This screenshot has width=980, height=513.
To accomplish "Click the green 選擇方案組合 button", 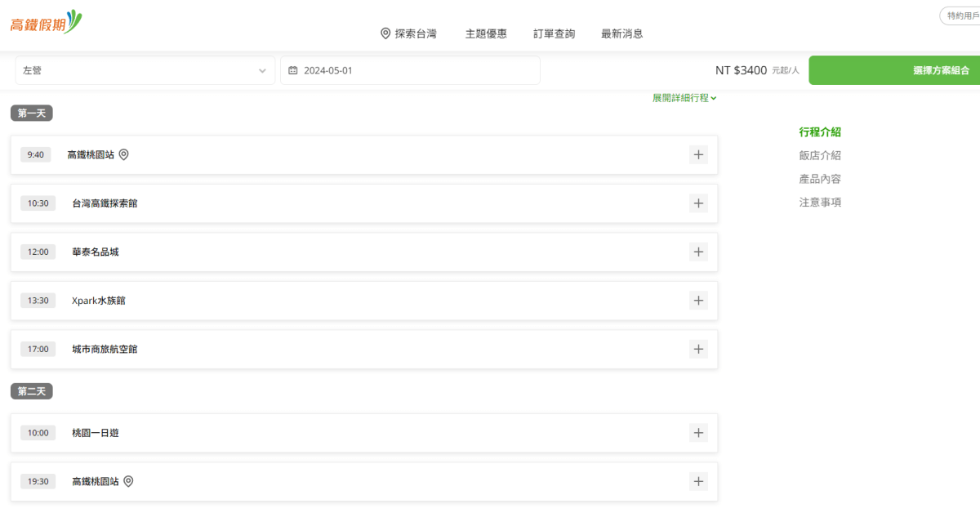I will coord(896,71).
